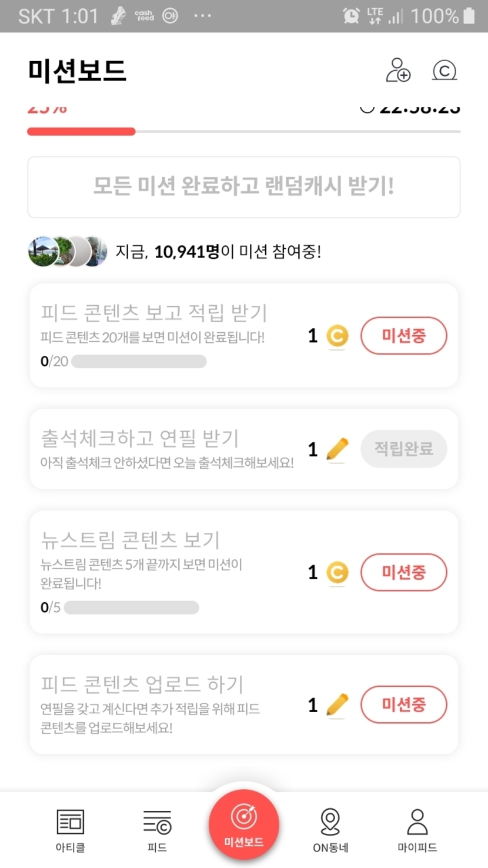
Task: Tap 미션중 button for 뉴스트림 콘텐츠 보기
Action: pos(403,572)
